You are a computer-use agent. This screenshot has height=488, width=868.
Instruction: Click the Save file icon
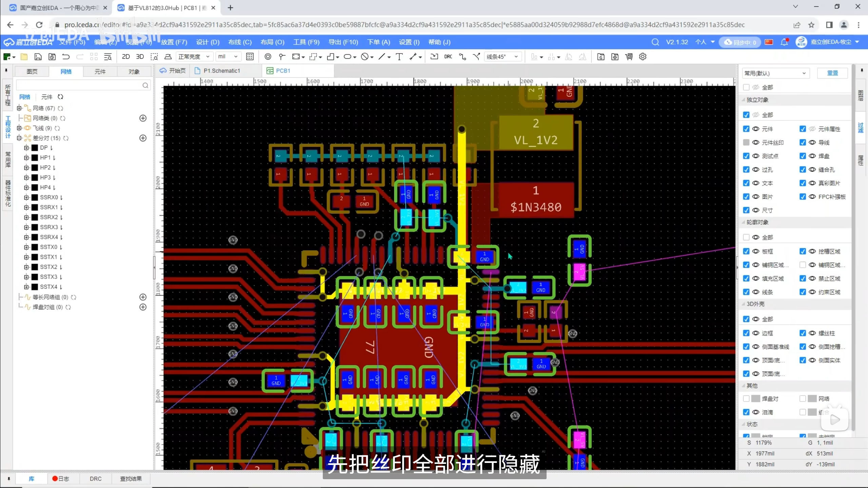[38, 57]
